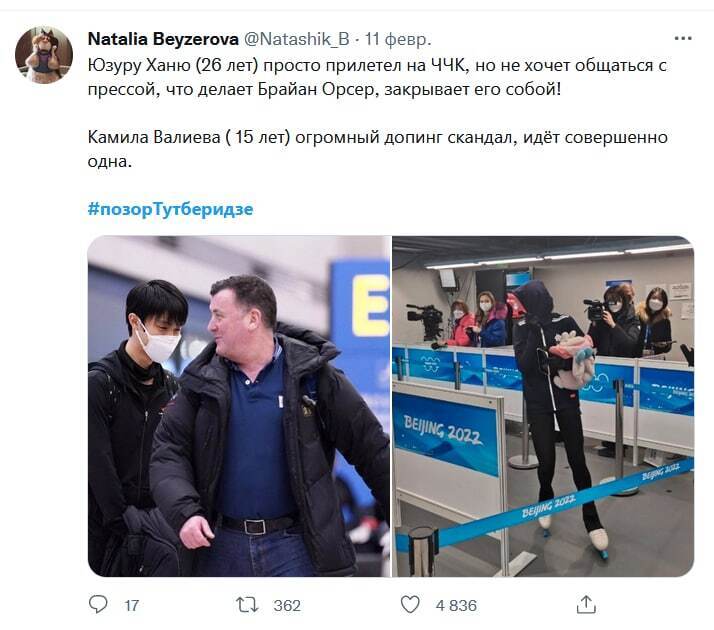Click the reply speech bubble icon
The width and height of the screenshot is (714, 630).
pos(98,605)
